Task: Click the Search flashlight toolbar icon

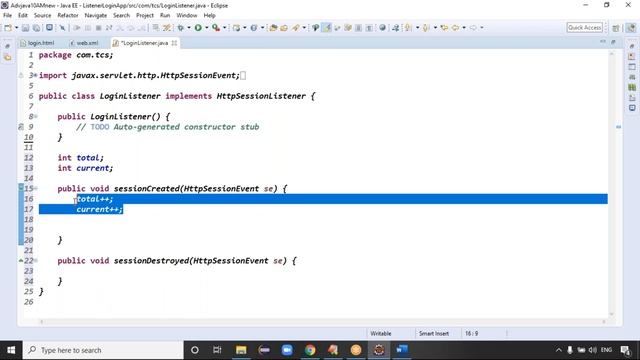Action: pos(295,28)
